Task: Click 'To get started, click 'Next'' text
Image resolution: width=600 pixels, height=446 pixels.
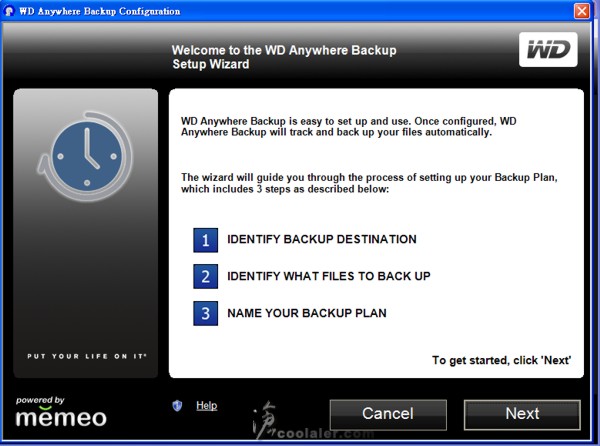Action: (x=502, y=360)
